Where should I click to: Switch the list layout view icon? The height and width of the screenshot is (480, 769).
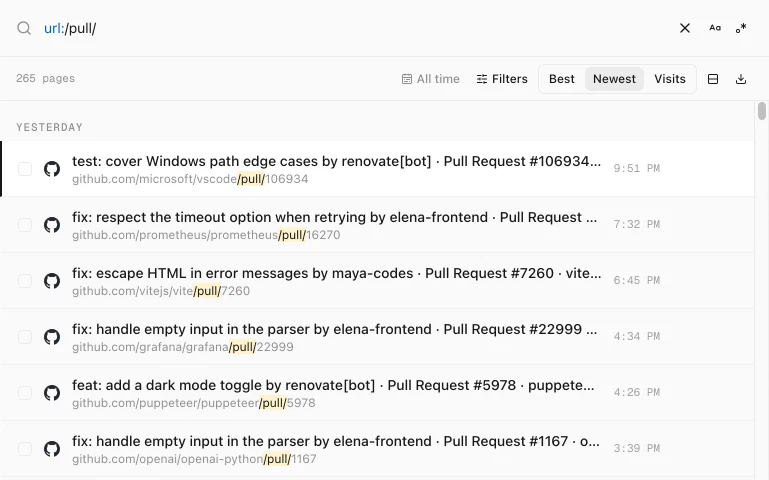coord(713,79)
